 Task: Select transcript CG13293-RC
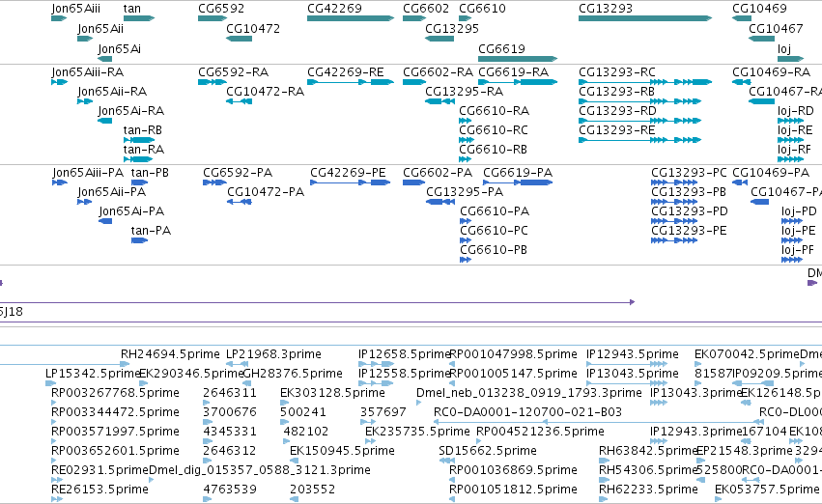[x=645, y=82]
